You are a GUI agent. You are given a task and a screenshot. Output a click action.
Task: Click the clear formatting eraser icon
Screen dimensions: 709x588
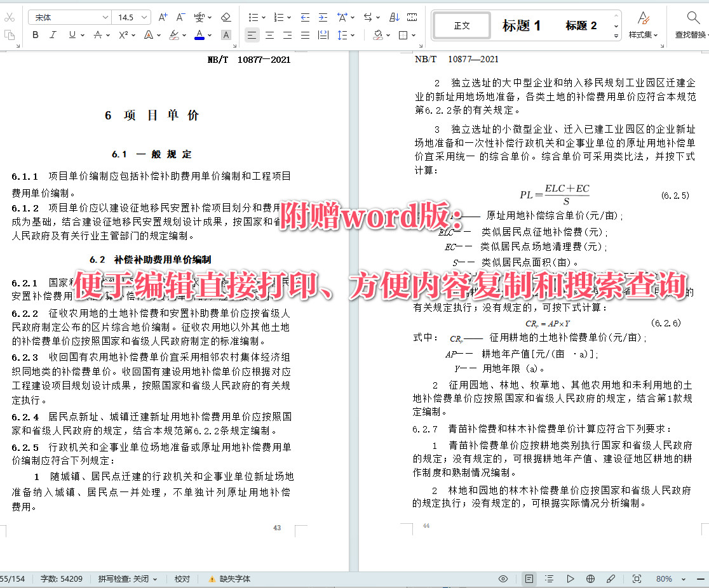pos(226,17)
